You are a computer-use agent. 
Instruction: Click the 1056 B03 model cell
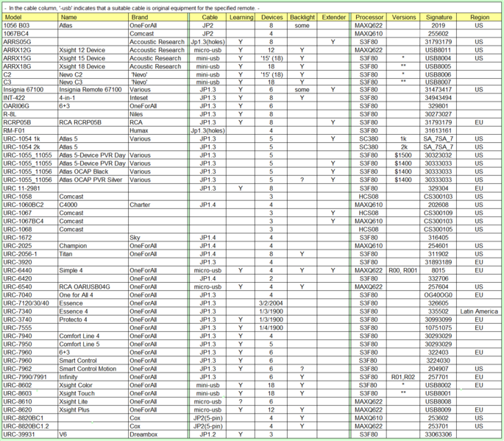pos(17,24)
